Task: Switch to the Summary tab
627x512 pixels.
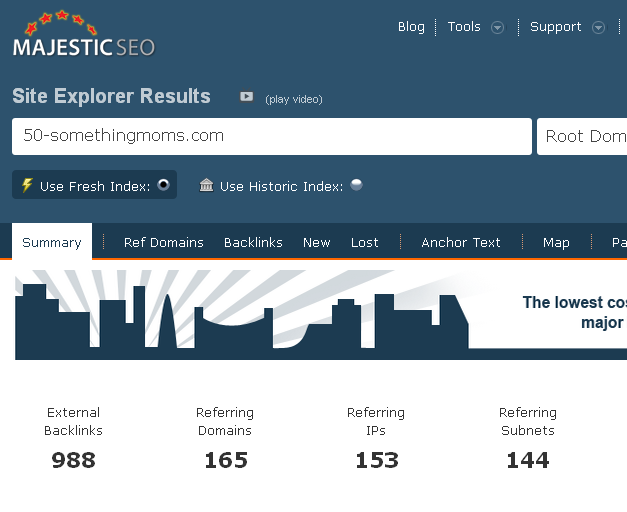Action: [x=52, y=242]
